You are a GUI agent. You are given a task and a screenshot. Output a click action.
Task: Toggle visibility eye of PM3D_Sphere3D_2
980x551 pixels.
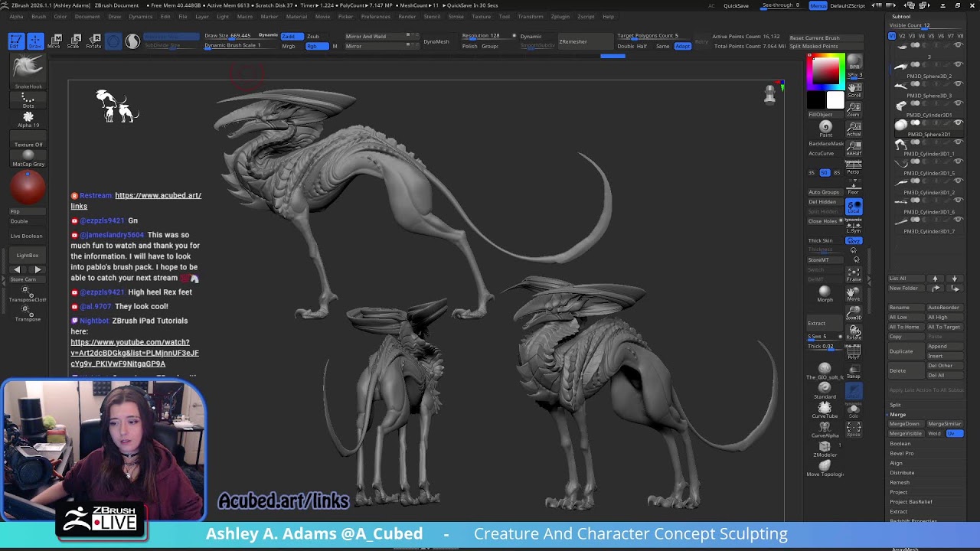click(x=958, y=66)
